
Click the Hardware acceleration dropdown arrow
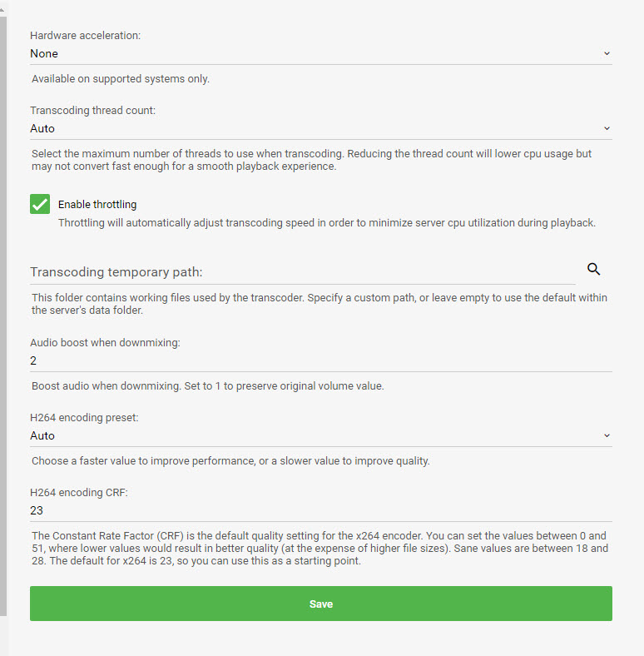[607, 53]
